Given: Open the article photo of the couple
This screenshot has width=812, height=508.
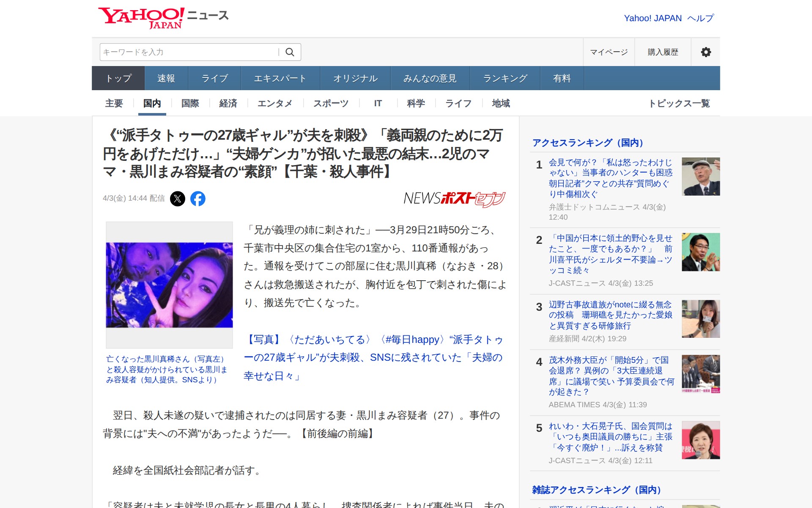Looking at the screenshot, I should 169,285.
